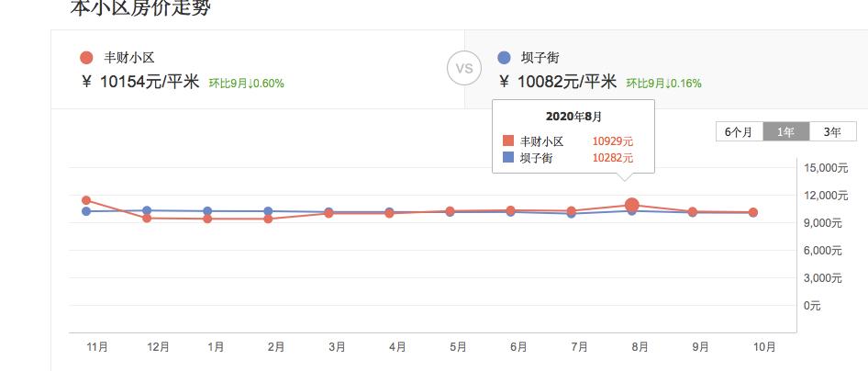Switch to the 3年 time range

pos(832,131)
